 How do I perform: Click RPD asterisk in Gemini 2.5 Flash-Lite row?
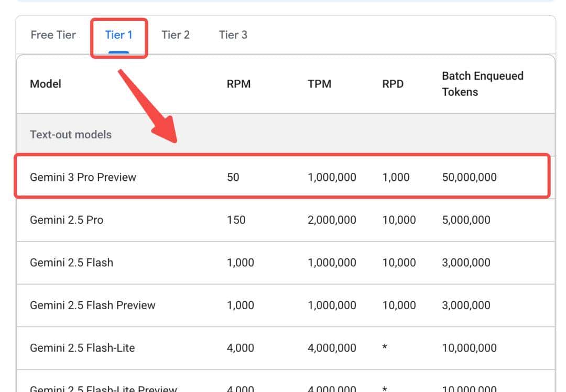tap(385, 347)
